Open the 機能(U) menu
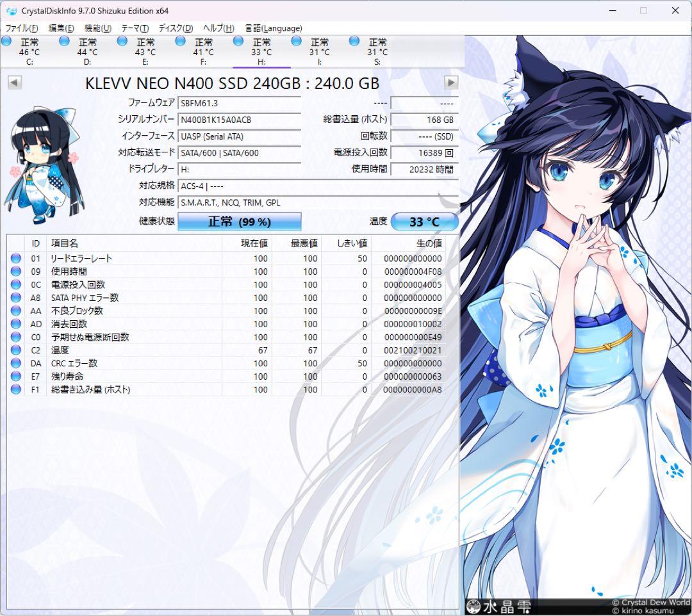The width and height of the screenshot is (692, 616). (x=97, y=28)
